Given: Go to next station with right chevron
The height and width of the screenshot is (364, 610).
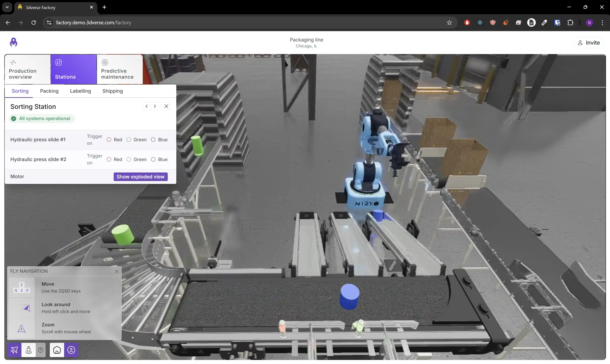Looking at the screenshot, I should pyautogui.click(x=155, y=106).
